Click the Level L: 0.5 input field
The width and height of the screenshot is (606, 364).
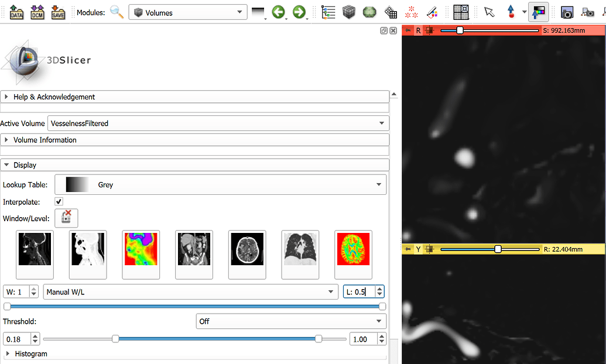(x=359, y=291)
